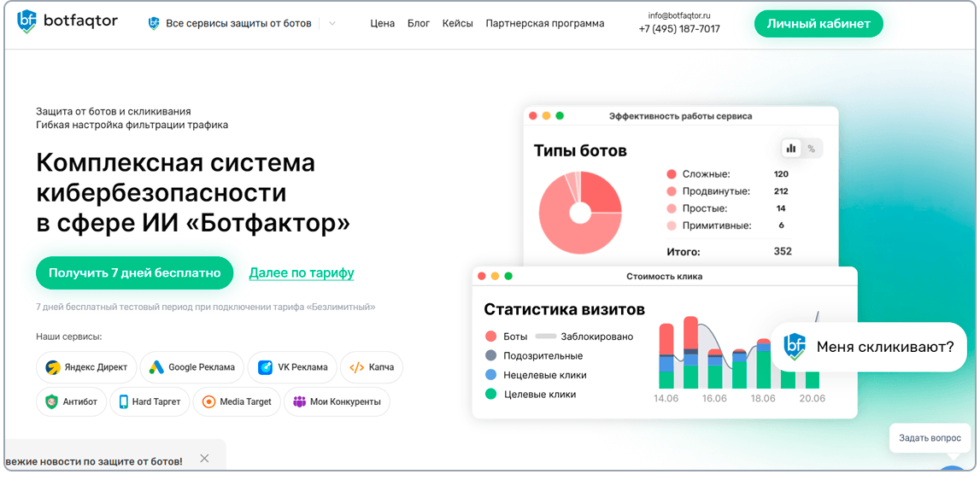
Task: Expand the Все сервисы защиты от ботов chevron
Action: point(332,24)
